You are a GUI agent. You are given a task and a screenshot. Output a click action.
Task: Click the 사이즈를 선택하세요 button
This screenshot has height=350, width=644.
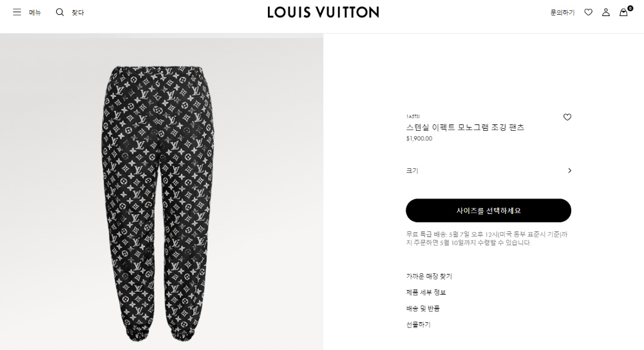(x=488, y=211)
